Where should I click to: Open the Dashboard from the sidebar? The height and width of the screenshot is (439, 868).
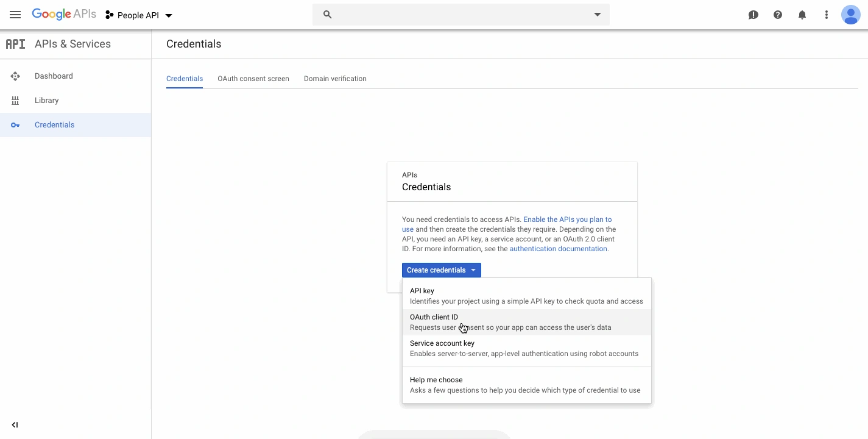[x=53, y=76]
